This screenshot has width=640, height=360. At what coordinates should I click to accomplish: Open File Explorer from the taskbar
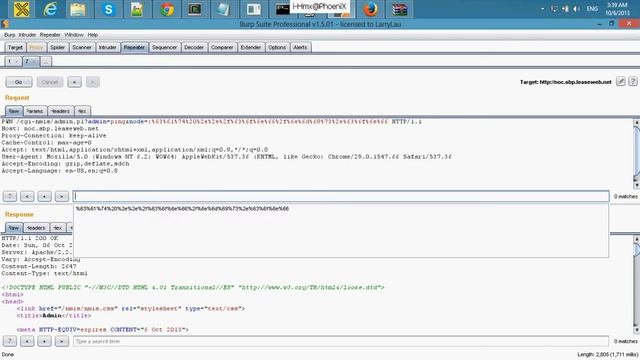[x=78, y=9]
